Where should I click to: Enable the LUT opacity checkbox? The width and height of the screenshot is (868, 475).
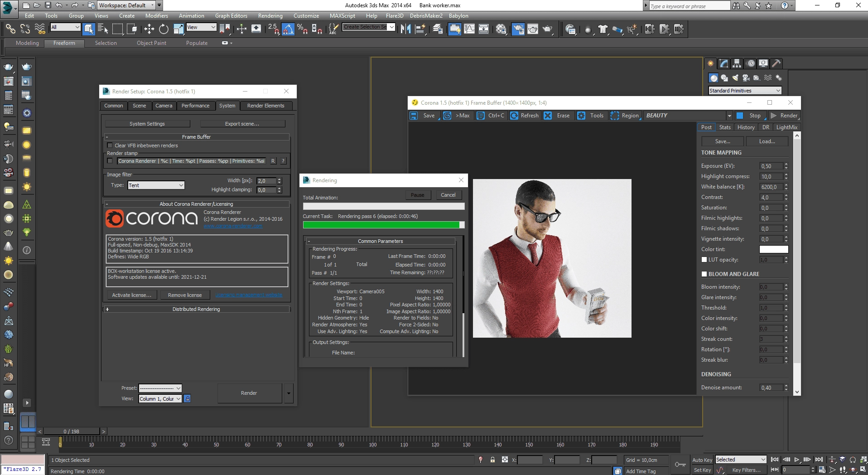click(x=704, y=260)
